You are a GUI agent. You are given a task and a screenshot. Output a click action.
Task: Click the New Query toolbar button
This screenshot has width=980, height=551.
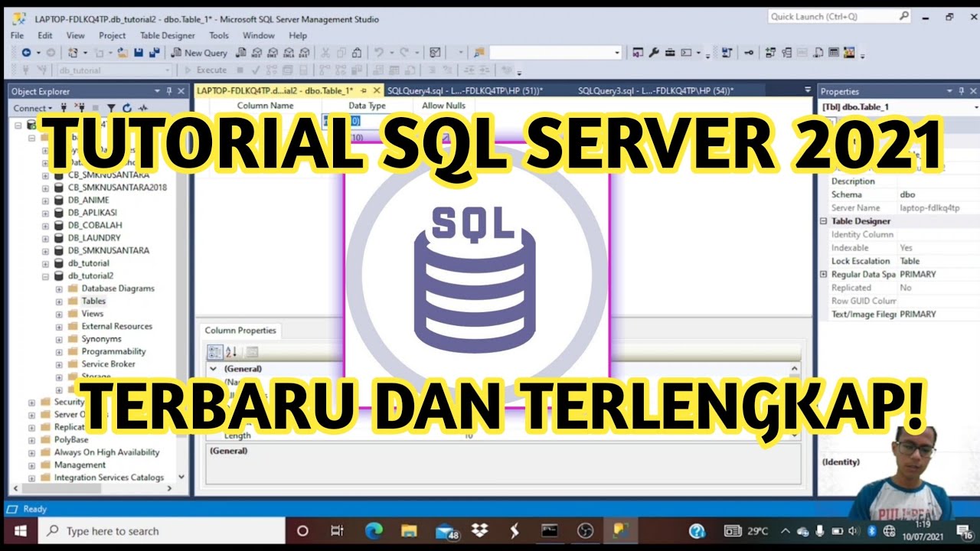[200, 53]
